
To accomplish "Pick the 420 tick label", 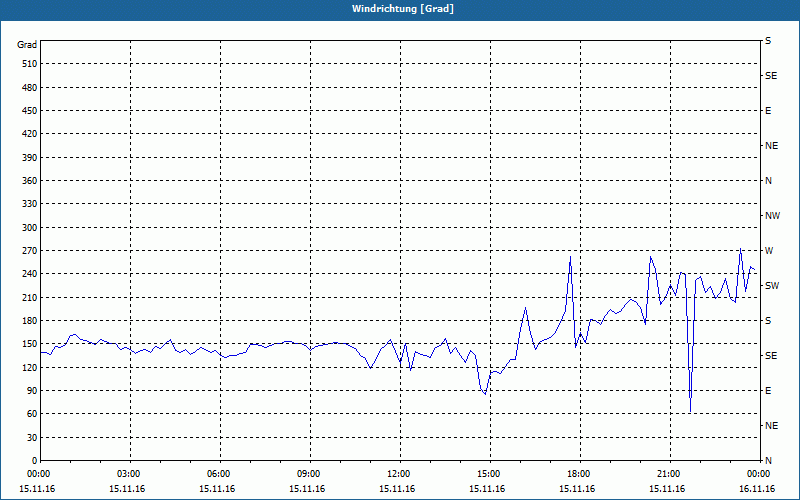I will click(30, 134).
